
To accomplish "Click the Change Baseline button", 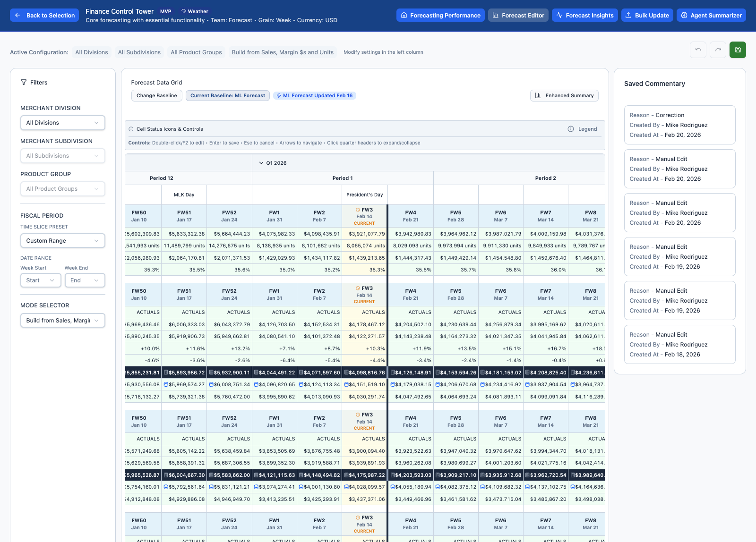I will (x=156, y=95).
